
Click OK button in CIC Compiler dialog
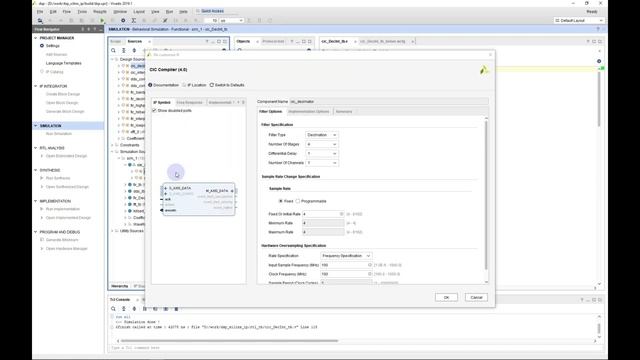click(x=446, y=298)
